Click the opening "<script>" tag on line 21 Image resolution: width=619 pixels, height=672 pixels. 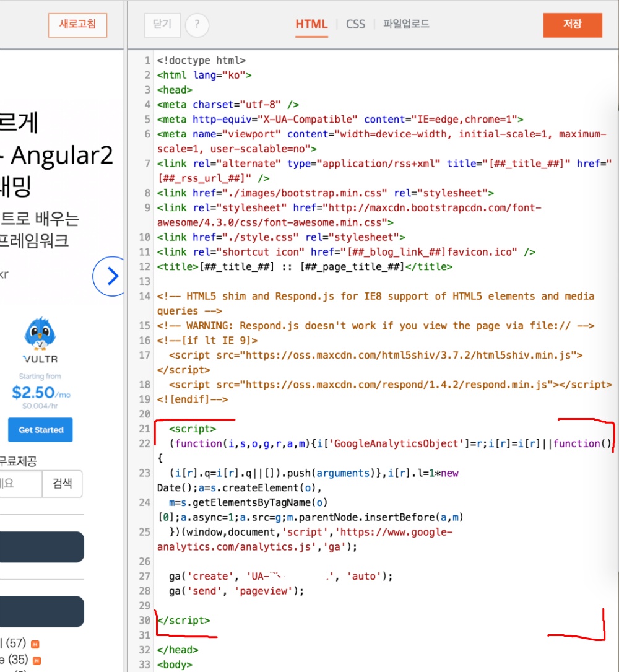tap(193, 429)
